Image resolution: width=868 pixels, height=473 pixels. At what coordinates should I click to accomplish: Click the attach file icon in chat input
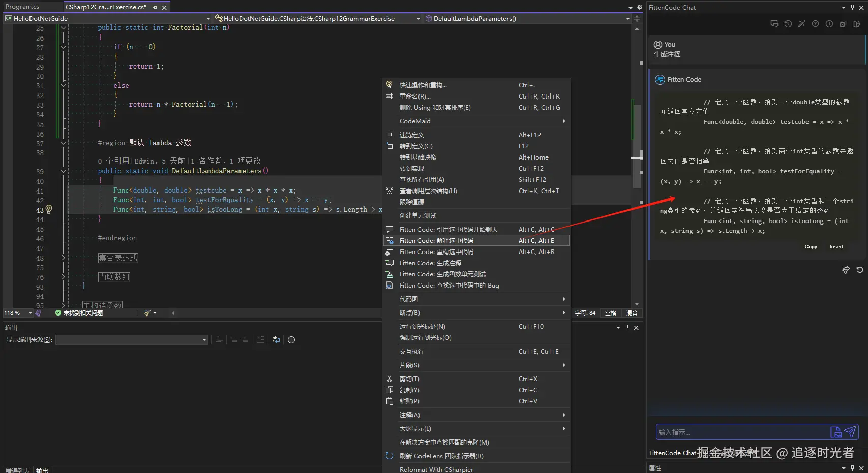pyautogui.click(x=835, y=432)
